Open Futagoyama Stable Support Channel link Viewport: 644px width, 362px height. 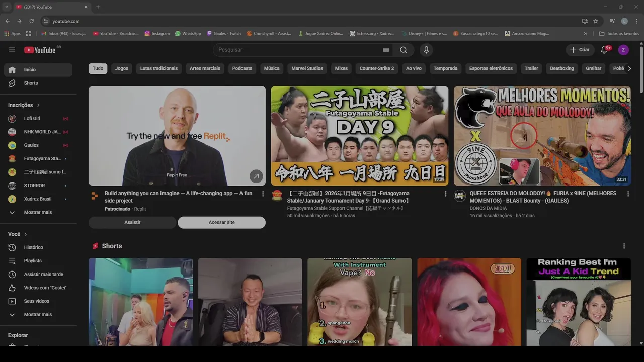coord(346,208)
